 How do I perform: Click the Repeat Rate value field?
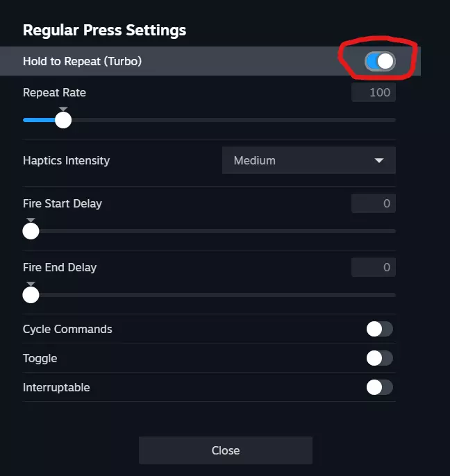374,92
